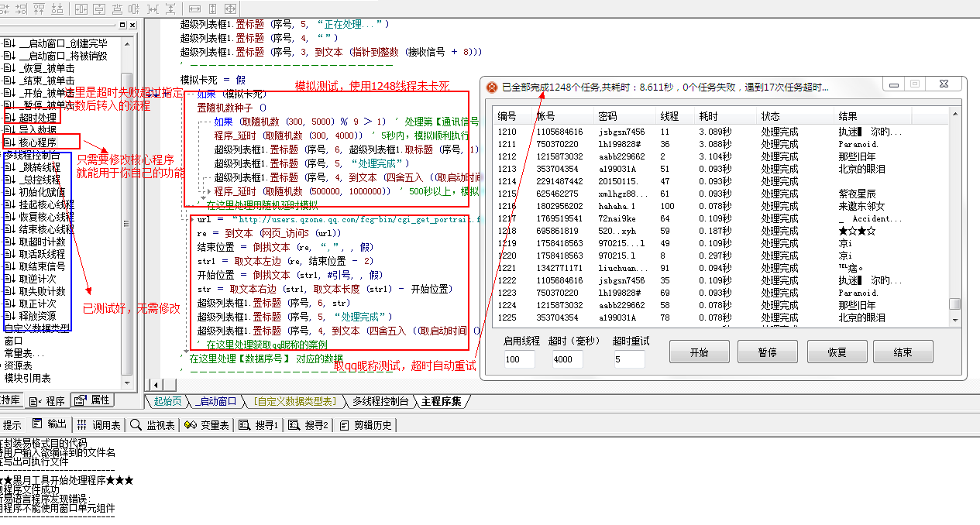Screen dimensions: 980x525
Task: Switch to the 监视表 bottom tab
Action: (x=152, y=425)
